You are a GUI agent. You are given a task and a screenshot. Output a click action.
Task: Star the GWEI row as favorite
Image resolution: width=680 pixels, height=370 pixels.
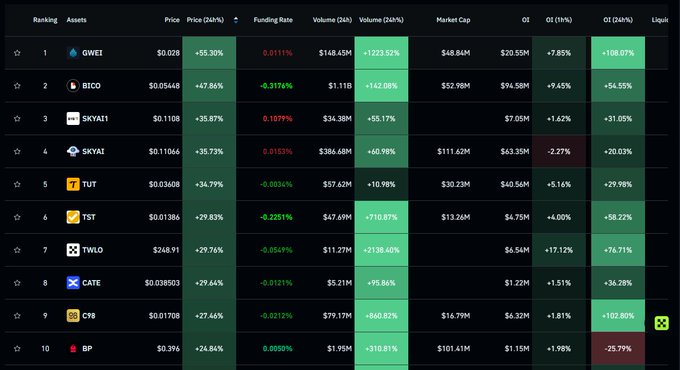pos(17,53)
